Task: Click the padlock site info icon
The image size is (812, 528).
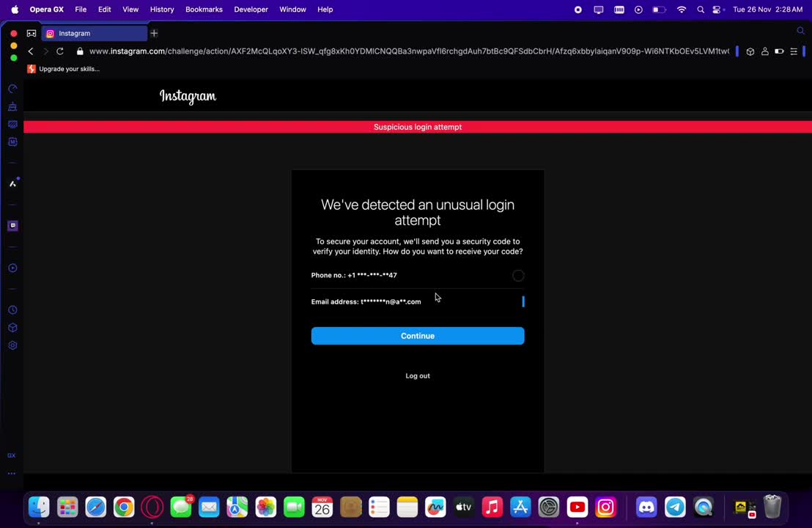Action: [x=80, y=51]
